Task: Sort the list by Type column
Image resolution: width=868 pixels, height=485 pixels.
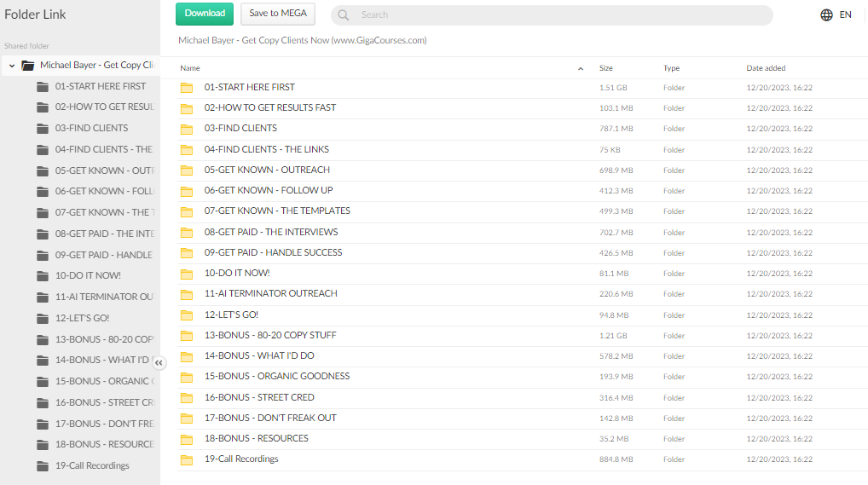Action: click(x=672, y=68)
